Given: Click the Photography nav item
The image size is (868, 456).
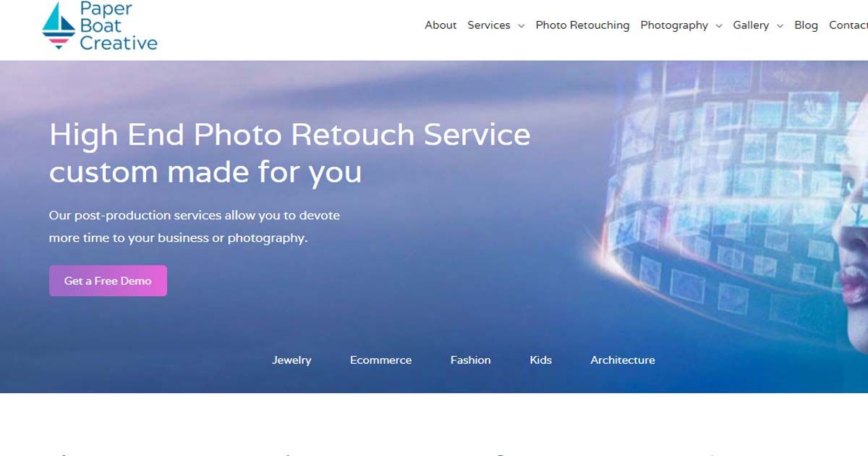Looking at the screenshot, I should pos(674,25).
